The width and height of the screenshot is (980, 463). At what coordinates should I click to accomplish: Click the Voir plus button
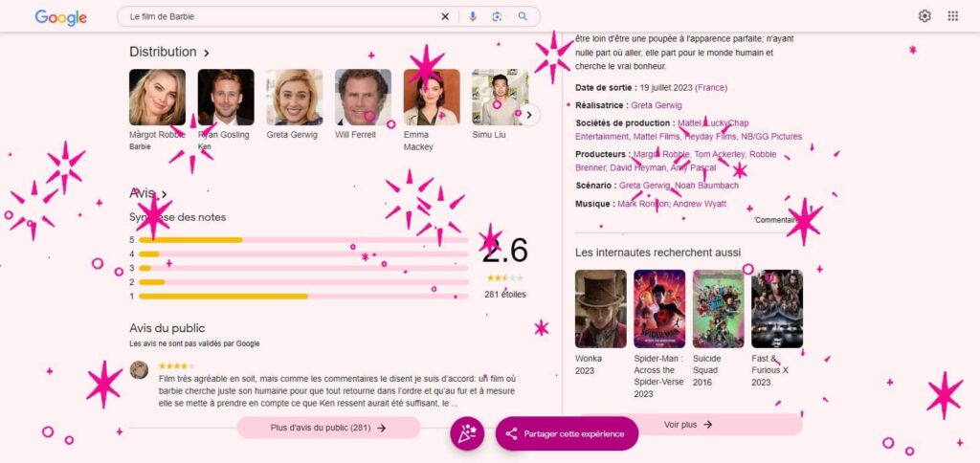(687, 424)
